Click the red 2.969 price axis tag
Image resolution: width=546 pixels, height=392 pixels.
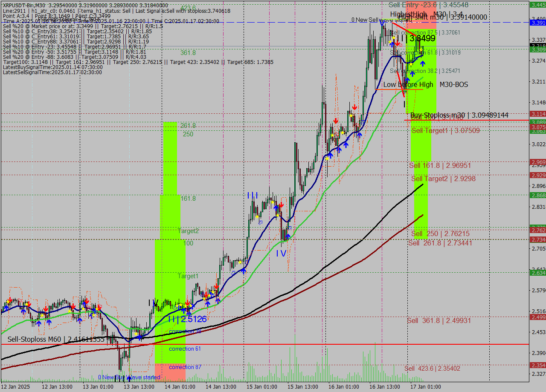click(x=537, y=162)
